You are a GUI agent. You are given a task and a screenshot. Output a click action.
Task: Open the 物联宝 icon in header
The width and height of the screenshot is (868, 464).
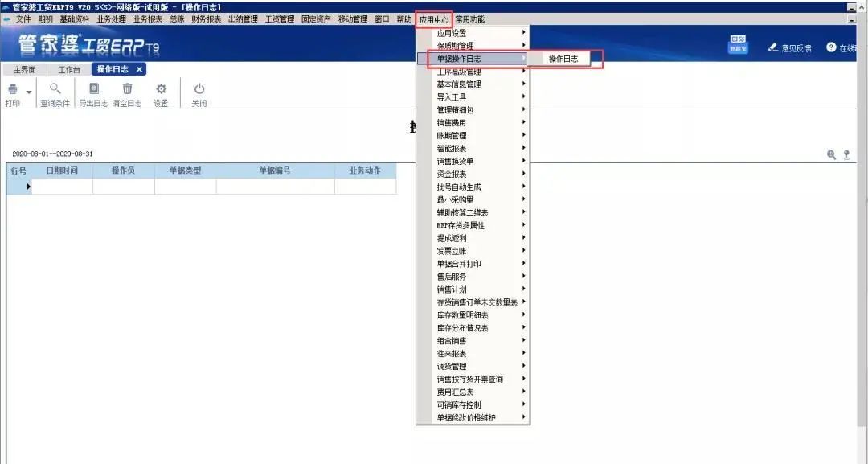(738, 45)
